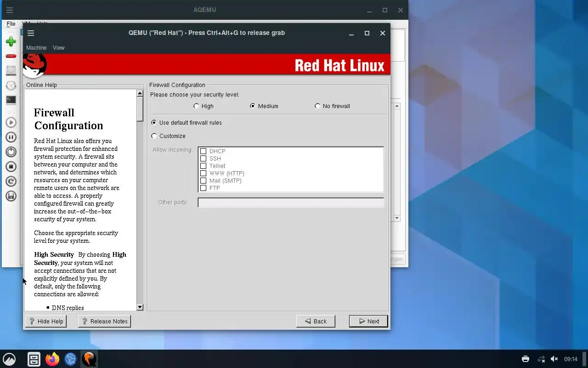588x368 pixels.
Task: Click the save floppy icon in AQEMU toolbar
Action: 11,196
